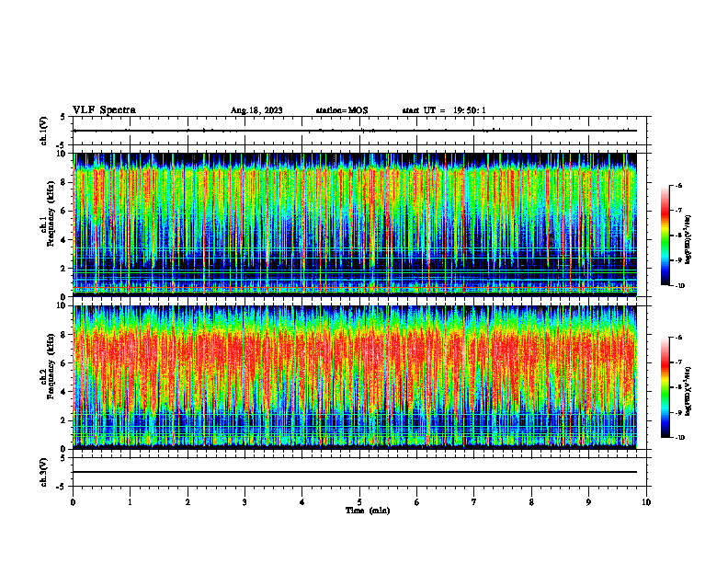Click time axis tick label "7"

pos(474,502)
